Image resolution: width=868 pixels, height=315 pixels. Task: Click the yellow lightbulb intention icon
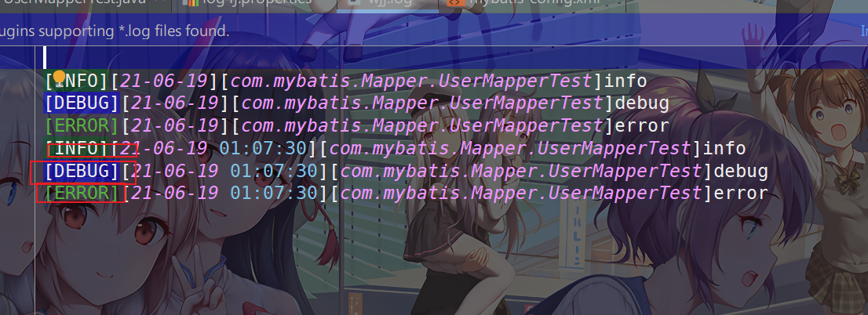click(60, 77)
